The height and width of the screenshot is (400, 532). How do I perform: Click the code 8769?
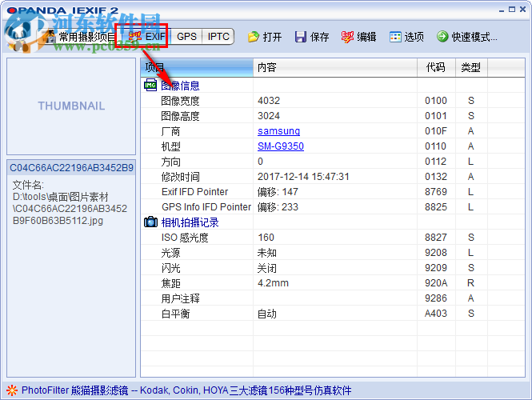tap(436, 192)
